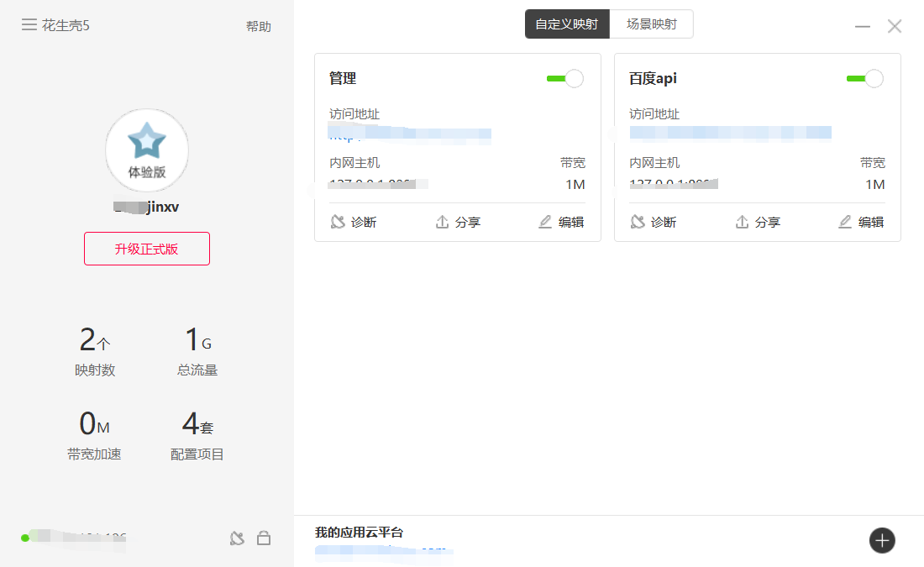Click 升级正式版 upgrade button
Viewport: 924px width, 567px height.
147,249
